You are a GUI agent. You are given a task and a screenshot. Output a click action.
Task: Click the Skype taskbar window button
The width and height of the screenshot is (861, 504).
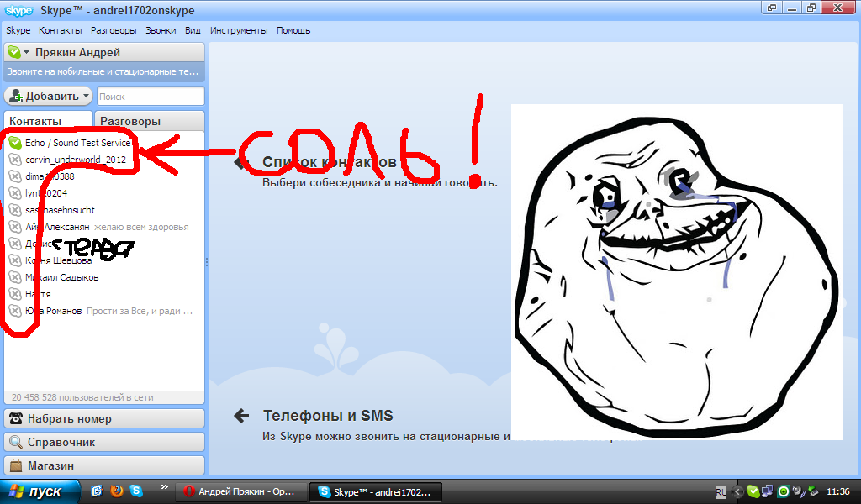(376, 491)
